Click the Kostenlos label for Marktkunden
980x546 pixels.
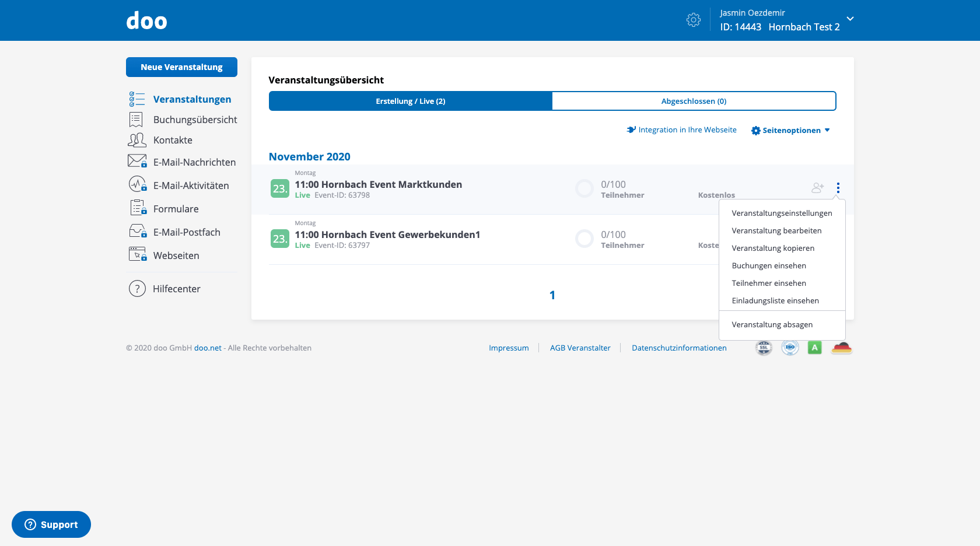tap(716, 195)
